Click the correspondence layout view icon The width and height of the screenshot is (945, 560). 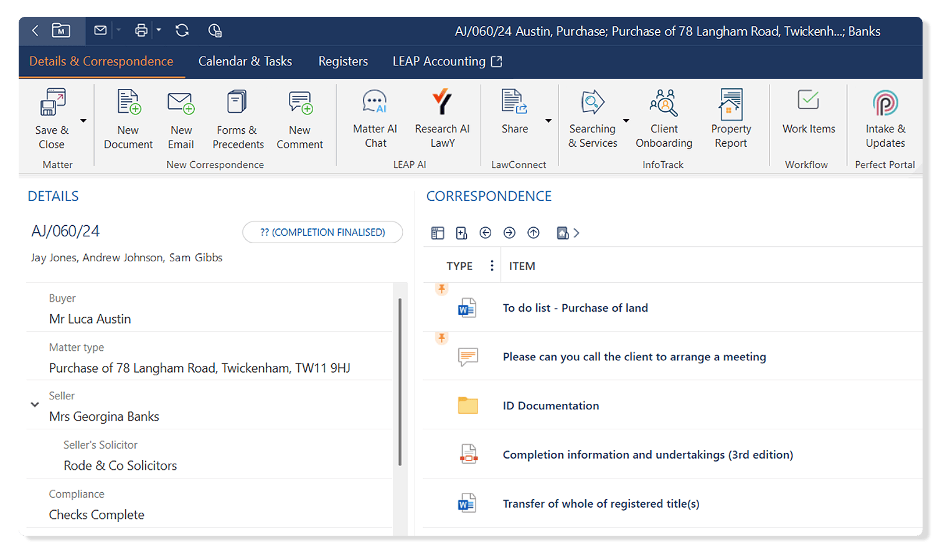coord(438,233)
